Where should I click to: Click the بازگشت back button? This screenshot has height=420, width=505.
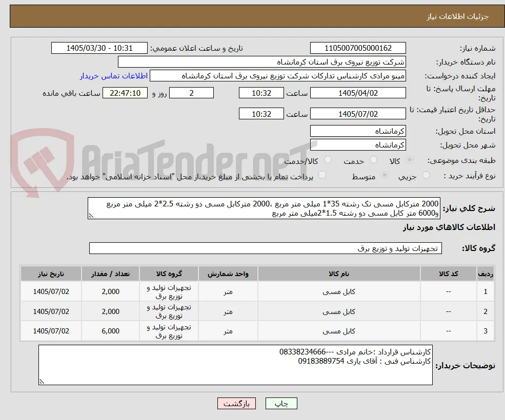point(236,404)
